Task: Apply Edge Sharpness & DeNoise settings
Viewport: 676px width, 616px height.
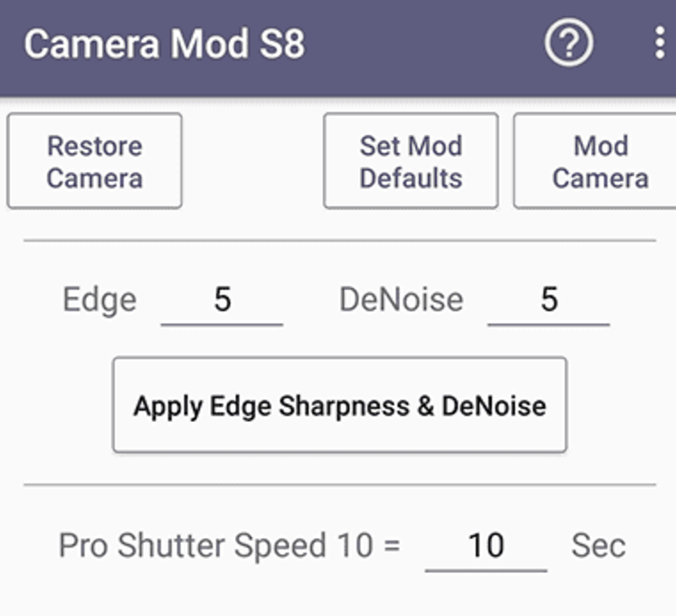Action: tap(339, 405)
